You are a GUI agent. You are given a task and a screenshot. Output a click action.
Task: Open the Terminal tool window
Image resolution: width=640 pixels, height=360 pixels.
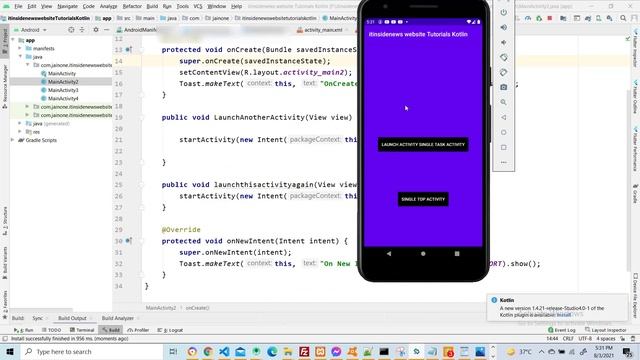click(82, 330)
